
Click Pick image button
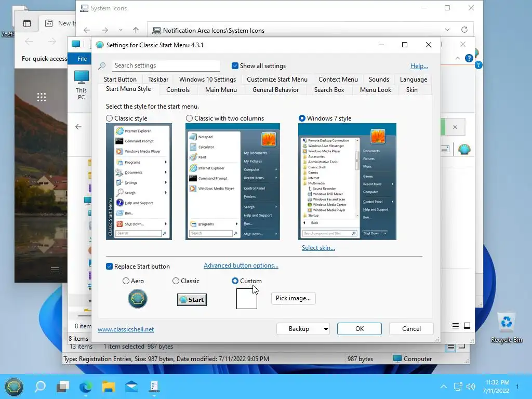pos(293,298)
